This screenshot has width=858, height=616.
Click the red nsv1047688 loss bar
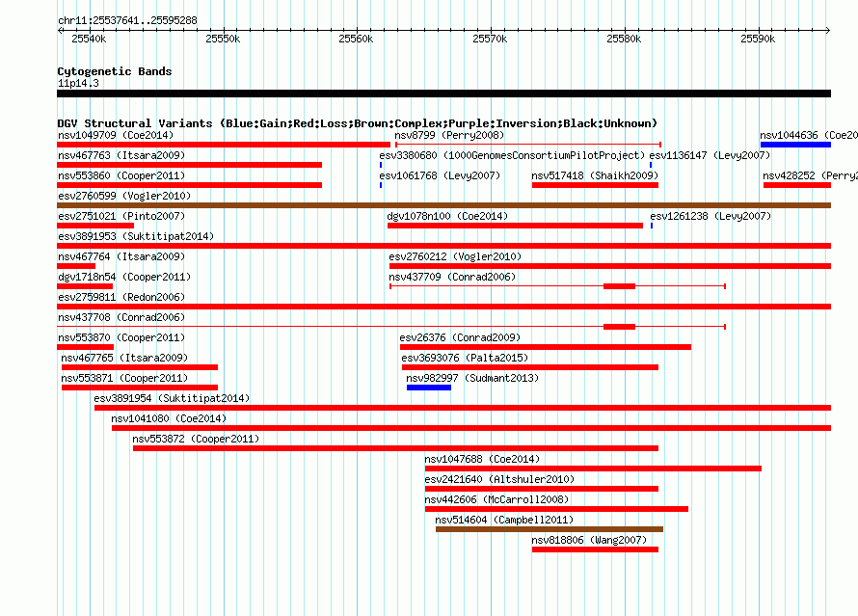593,469
